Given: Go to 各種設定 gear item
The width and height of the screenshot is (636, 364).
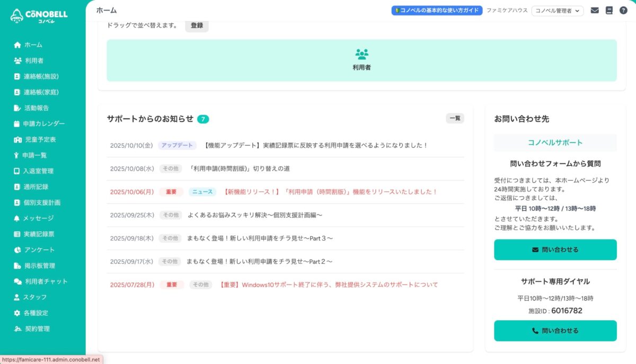Looking at the screenshot, I should click(x=36, y=313).
